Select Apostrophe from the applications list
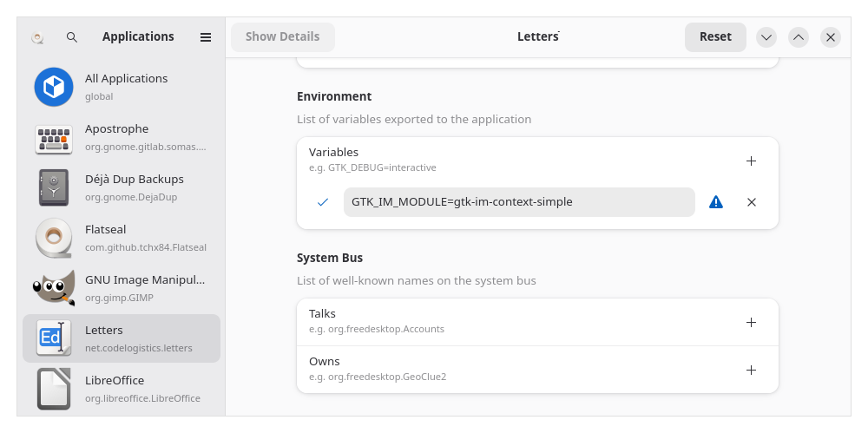 pyautogui.click(x=122, y=137)
